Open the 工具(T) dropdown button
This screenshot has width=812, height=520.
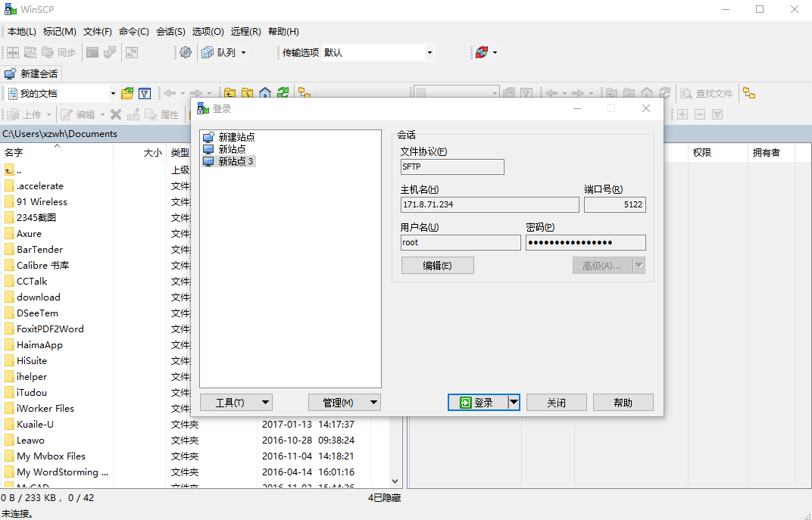236,403
